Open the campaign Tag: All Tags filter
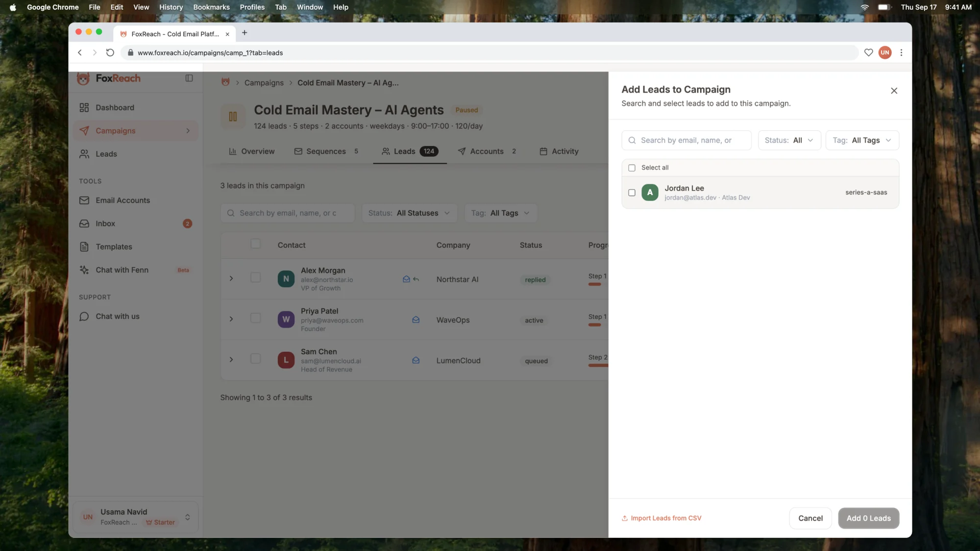 click(500, 213)
